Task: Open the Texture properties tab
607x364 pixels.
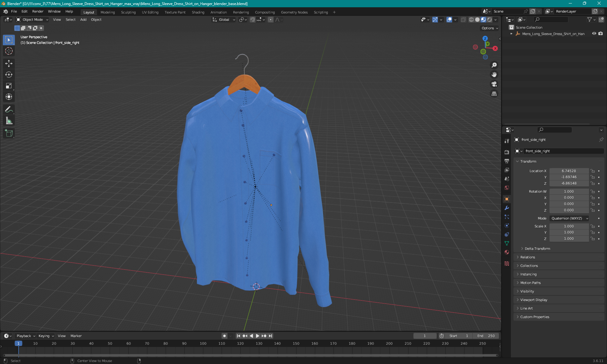Action: [507, 264]
